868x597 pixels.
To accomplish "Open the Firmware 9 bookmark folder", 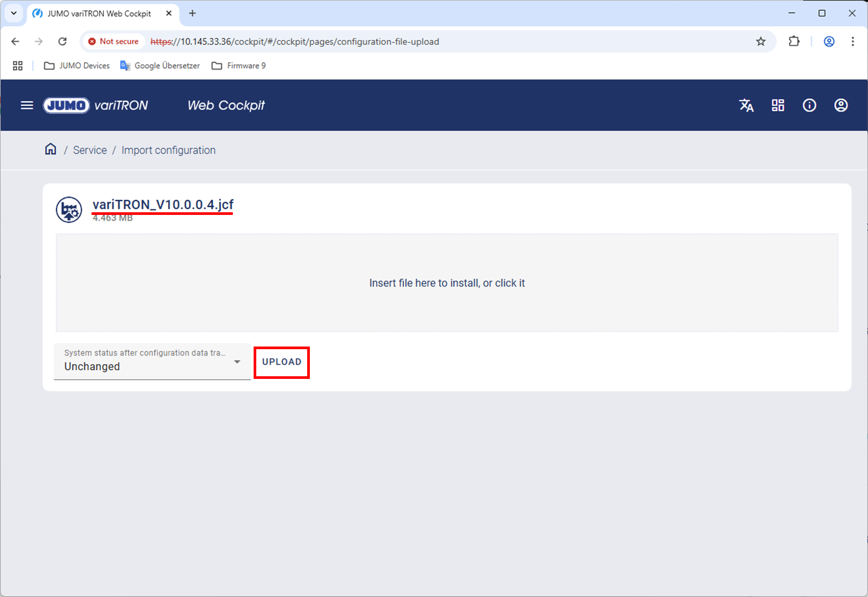I will click(x=239, y=66).
